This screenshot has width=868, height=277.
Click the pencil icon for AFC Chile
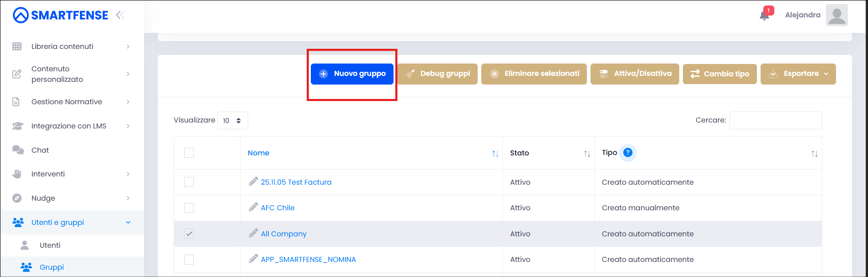coord(253,207)
